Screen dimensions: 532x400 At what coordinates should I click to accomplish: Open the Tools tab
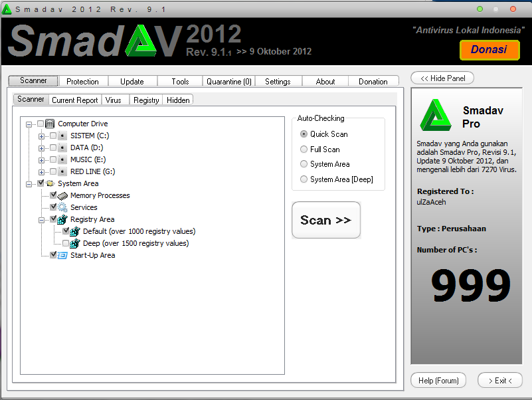click(x=180, y=82)
